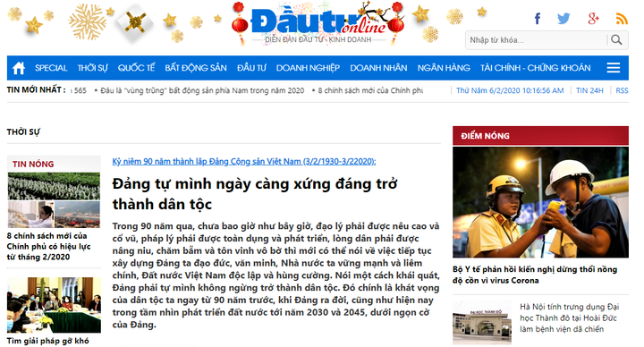Open the TÀI CHÍNH - CHỨNG KHOÁN section
644x347 pixels.
[x=536, y=68]
